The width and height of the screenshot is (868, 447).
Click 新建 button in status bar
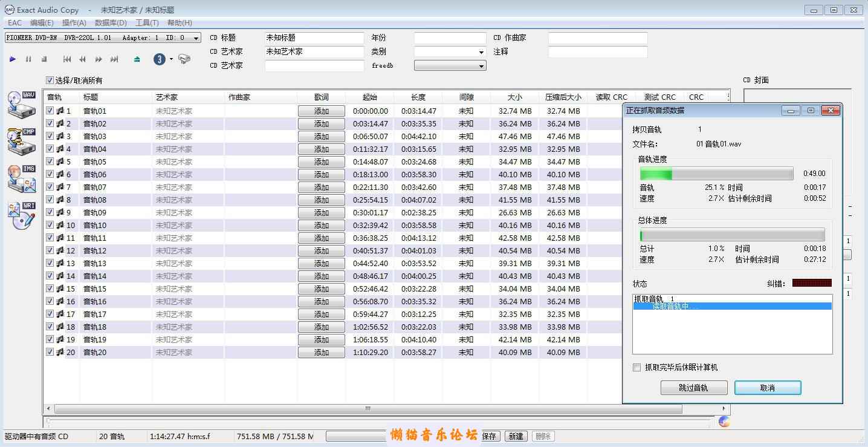coord(516,436)
